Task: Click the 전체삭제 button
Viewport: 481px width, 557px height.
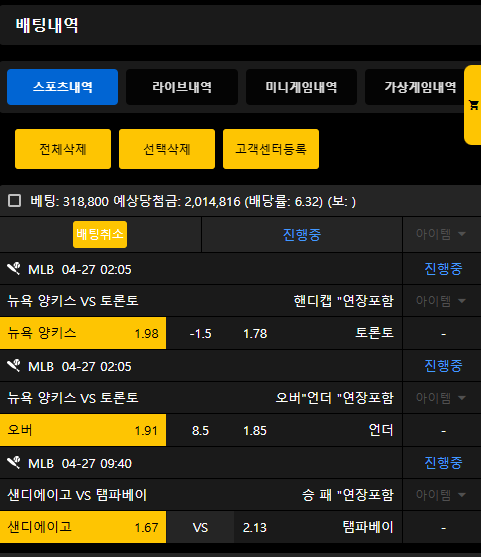Action: (63, 149)
